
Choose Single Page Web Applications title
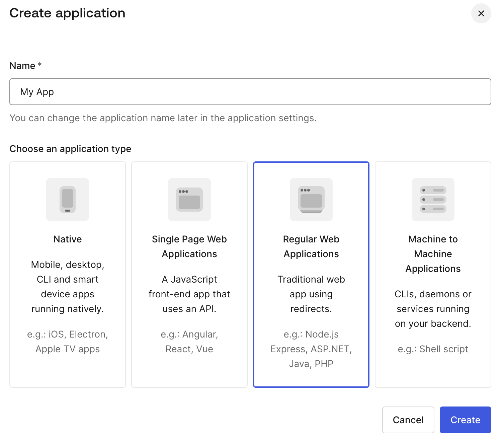189,246
